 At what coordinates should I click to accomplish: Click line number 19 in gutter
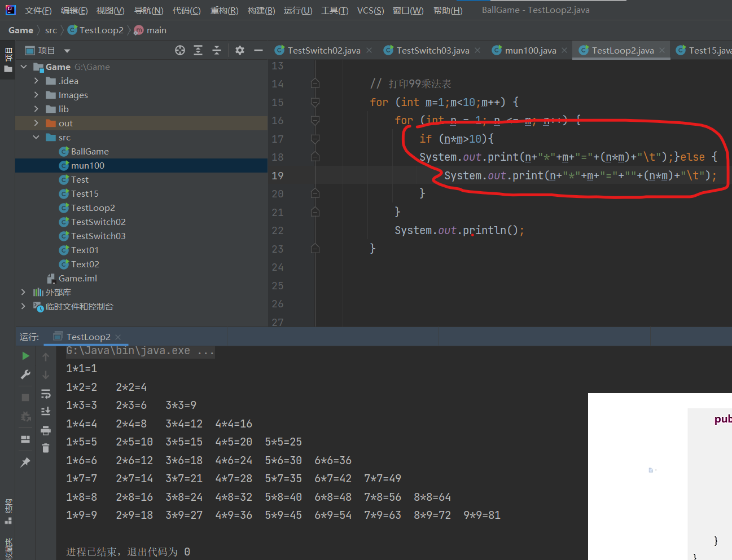coord(278,175)
